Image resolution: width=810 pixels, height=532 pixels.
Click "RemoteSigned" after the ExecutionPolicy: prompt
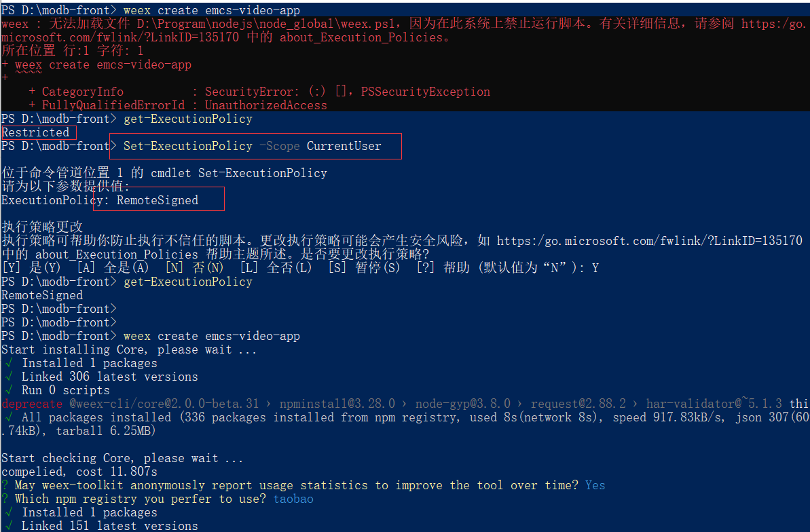click(x=158, y=200)
